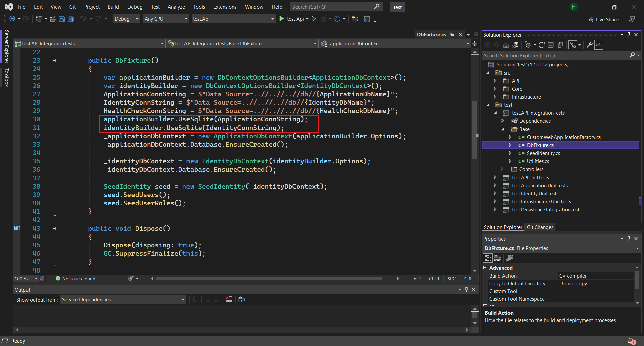The image size is (644, 346).
Task: Open the 100 % zoom dropdown
Action: (x=25, y=279)
